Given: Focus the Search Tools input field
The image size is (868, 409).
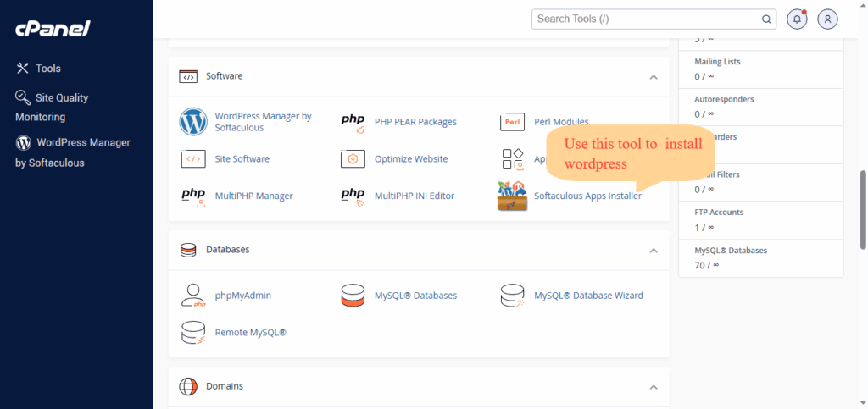Looking at the screenshot, I should (x=654, y=19).
